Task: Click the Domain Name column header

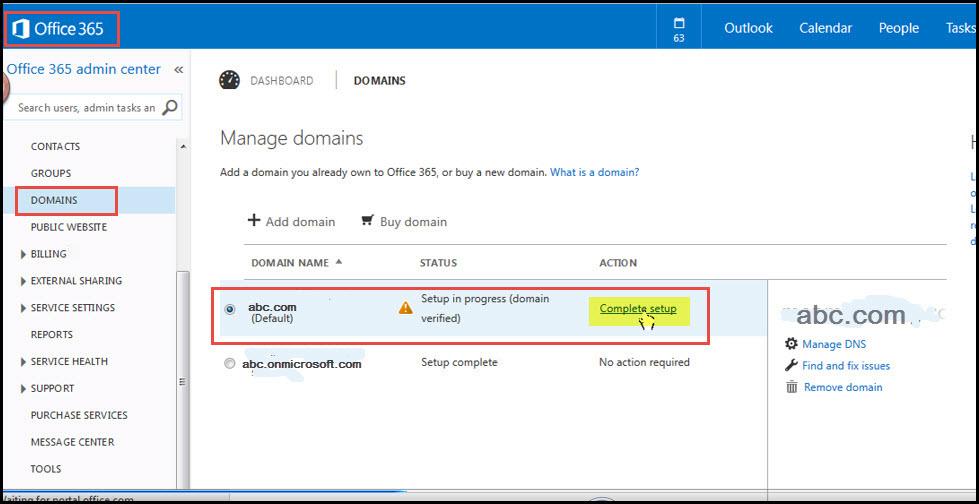Action: (290, 262)
